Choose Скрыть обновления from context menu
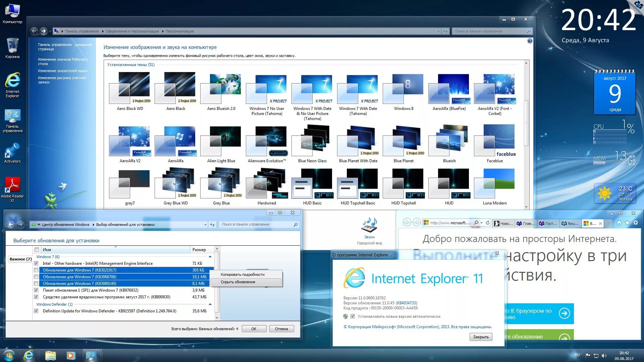 point(246,282)
